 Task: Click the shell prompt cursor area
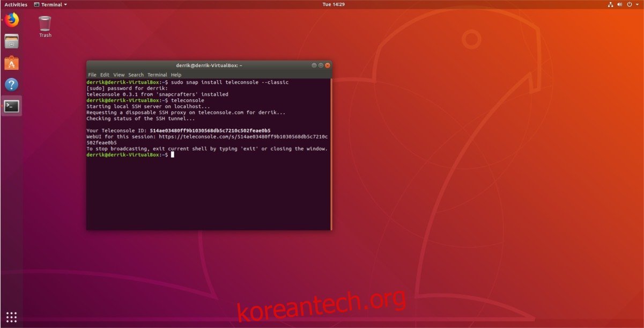(x=172, y=155)
